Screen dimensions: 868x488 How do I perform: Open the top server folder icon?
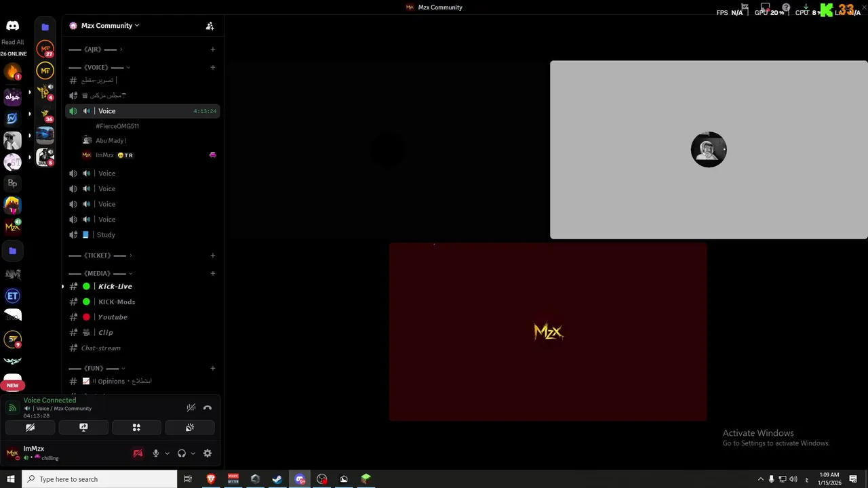coord(45,26)
